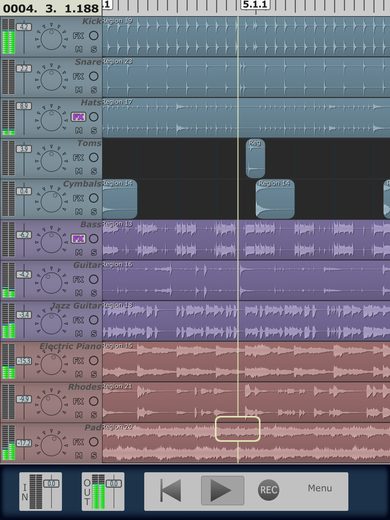Select Region 19 on the Kick track
The image size is (390, 520).
[x=246, y=36]
